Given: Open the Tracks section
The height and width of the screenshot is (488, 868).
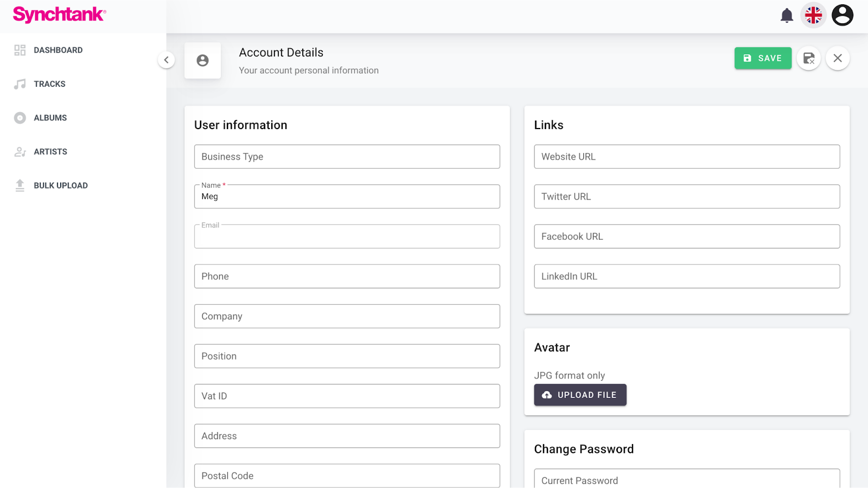Looking at the screenshot, I should 49,84.
